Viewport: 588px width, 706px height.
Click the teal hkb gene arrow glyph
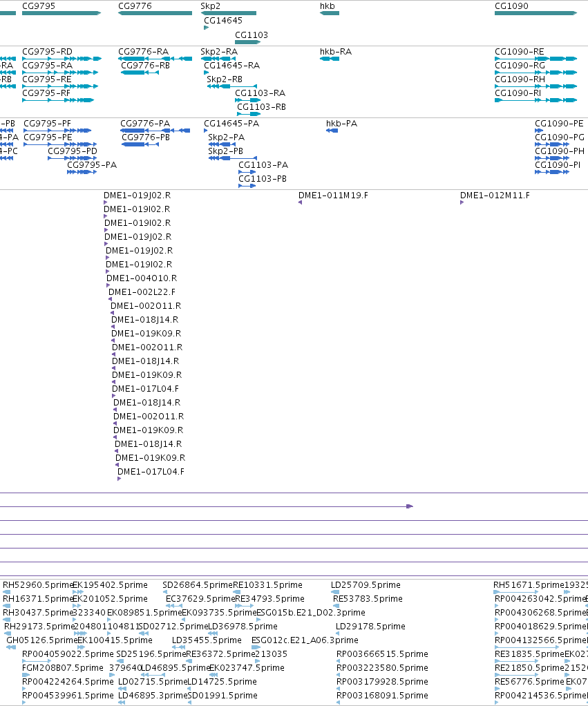tap(330, 13)
